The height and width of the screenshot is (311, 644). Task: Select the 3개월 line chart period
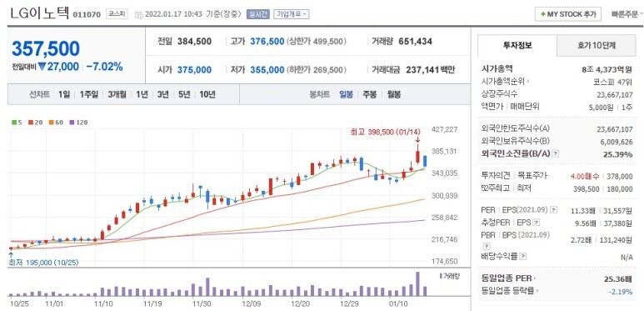[117, 94]
